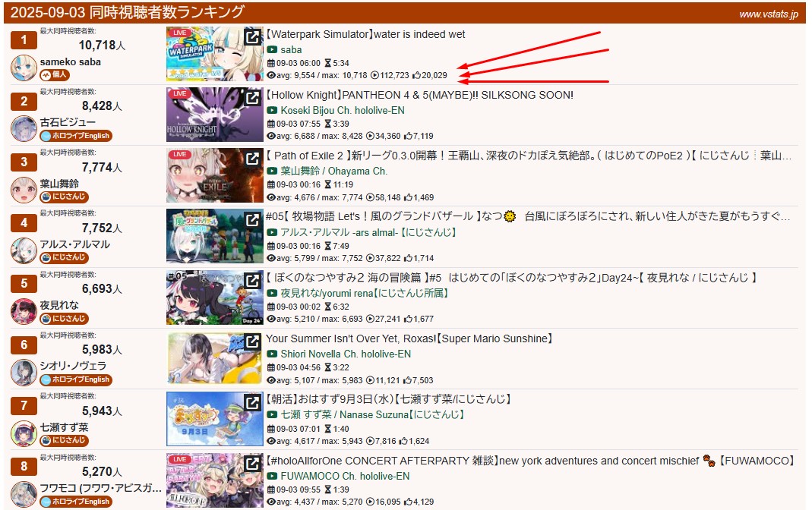The image size is (812, 510).
Task: Open saba channel link
Action: coord(291,49)
